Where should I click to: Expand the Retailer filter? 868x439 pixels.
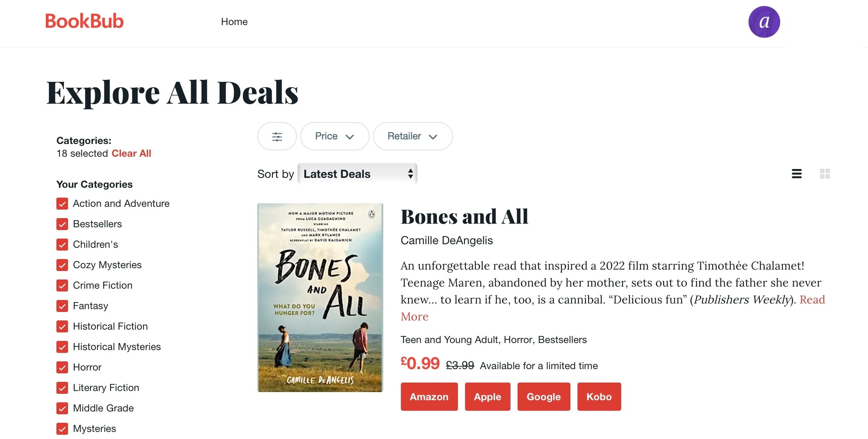pos(412,136)
